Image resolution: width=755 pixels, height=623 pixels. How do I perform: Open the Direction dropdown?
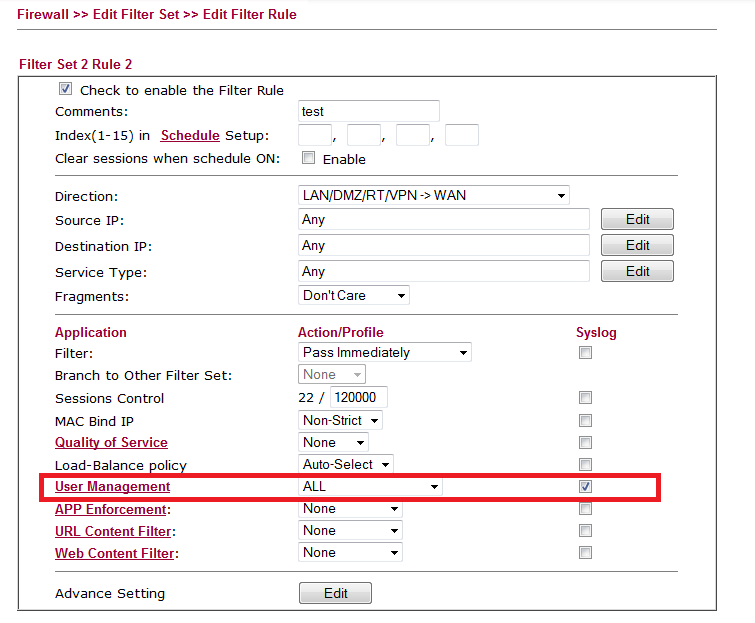[x=434, y=195]
